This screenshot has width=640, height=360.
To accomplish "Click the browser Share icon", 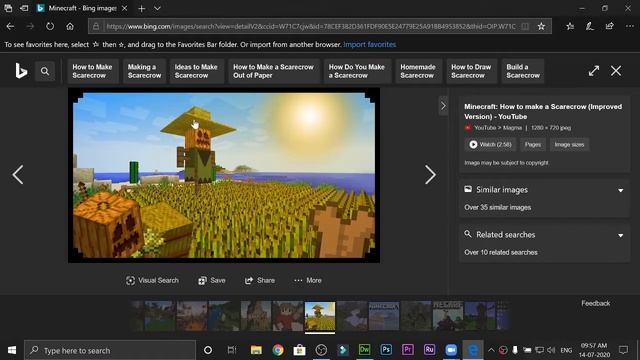I will (609, 27).
